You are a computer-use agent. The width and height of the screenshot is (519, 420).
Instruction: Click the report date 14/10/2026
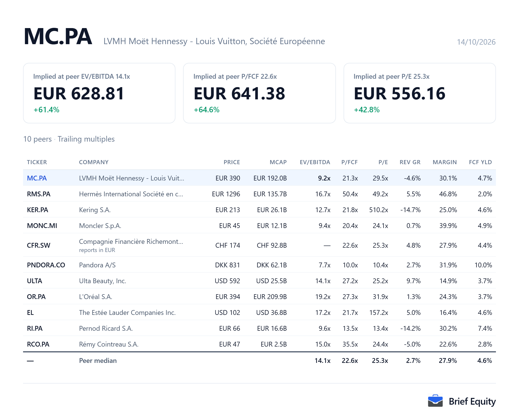tap(476, 42)
